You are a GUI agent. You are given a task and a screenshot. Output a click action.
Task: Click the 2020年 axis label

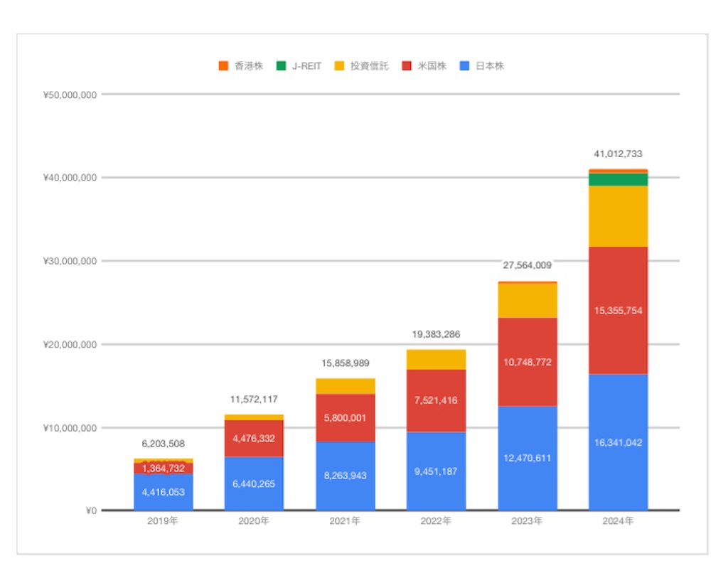point(254,521)
